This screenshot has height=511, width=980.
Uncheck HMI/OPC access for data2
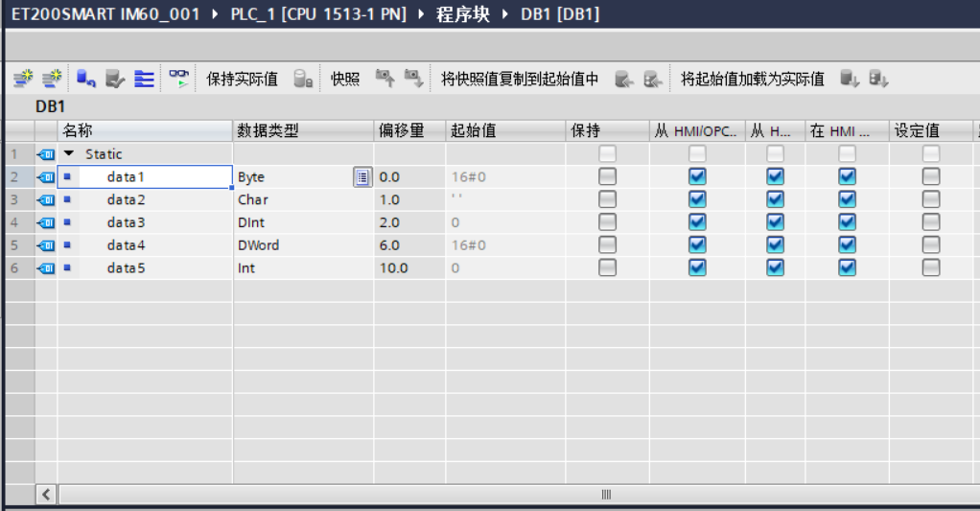(x=697, y=199)
